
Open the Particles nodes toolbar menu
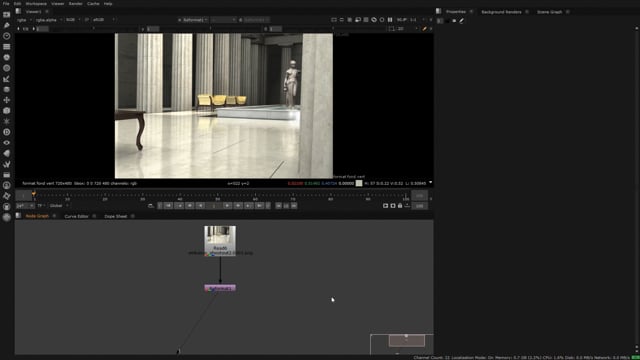tap(7, 121)
